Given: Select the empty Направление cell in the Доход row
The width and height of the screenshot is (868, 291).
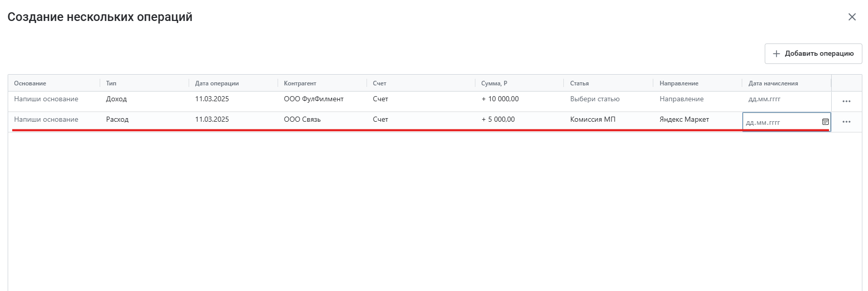Looking at the screenshot, I should pos(697,101).
